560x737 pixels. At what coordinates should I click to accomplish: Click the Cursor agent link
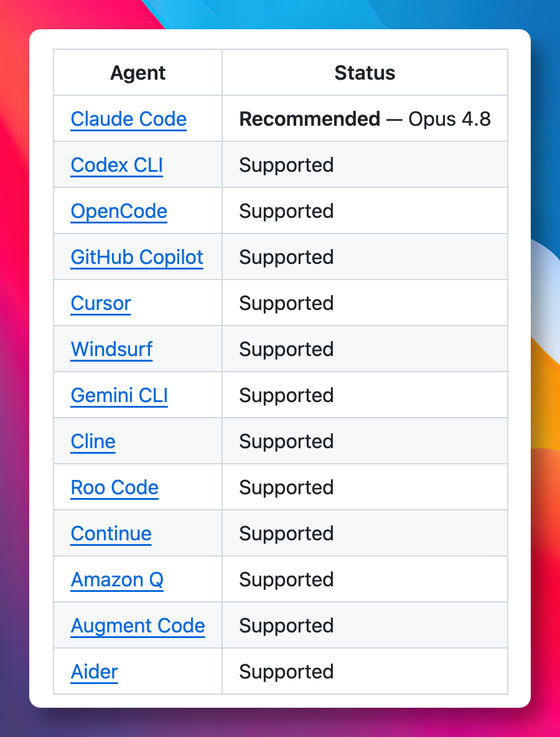click(x=101, y=303)
